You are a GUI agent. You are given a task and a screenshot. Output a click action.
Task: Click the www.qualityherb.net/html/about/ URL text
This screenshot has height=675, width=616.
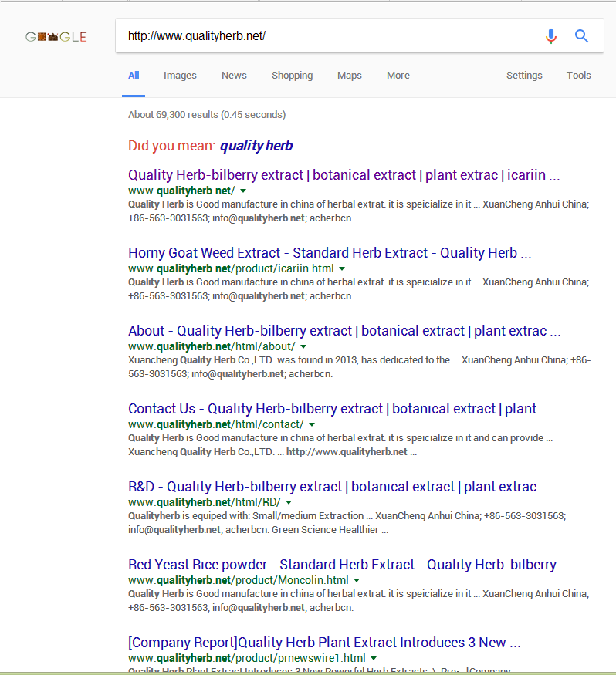[212, 346]
